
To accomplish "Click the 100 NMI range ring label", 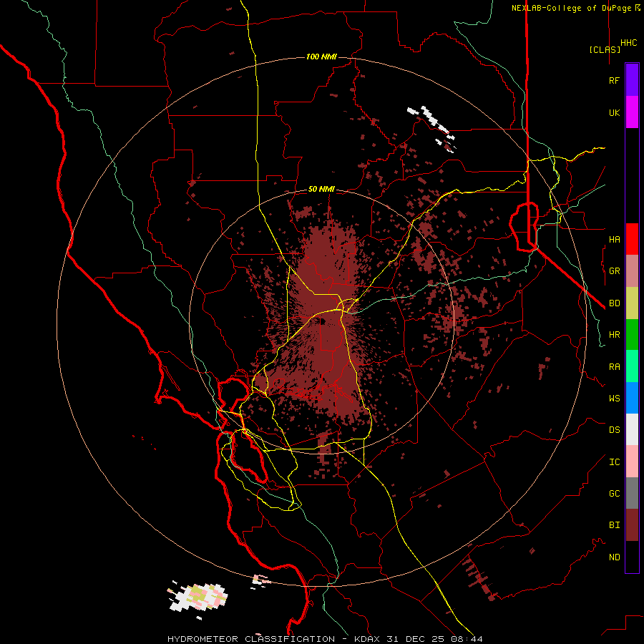I will (321, 57).
